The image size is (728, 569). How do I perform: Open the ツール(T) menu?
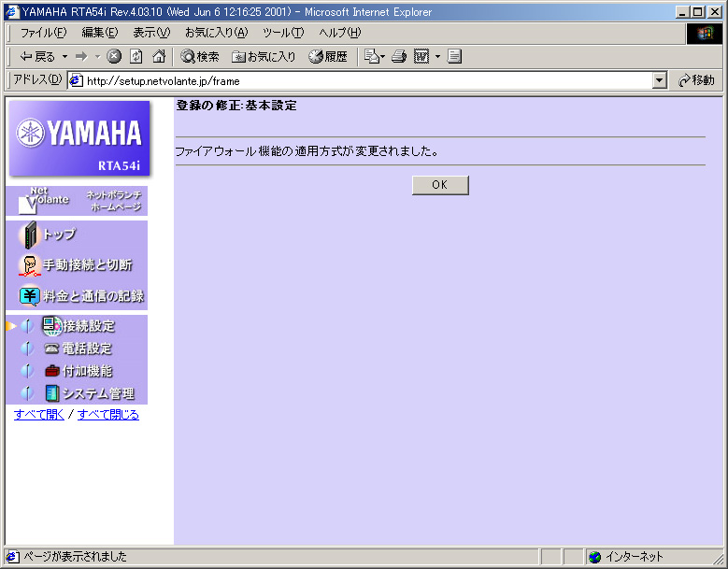coord(282,33)
